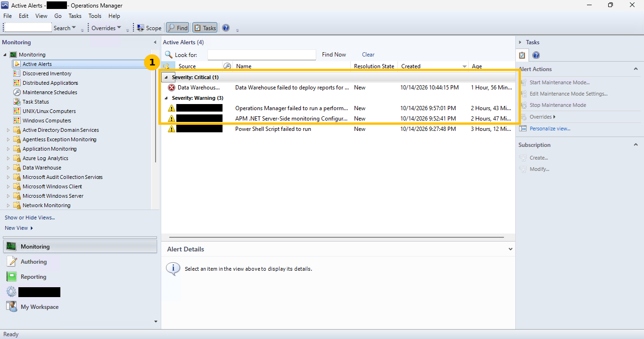Open Maintenance Schedules view

50,92
